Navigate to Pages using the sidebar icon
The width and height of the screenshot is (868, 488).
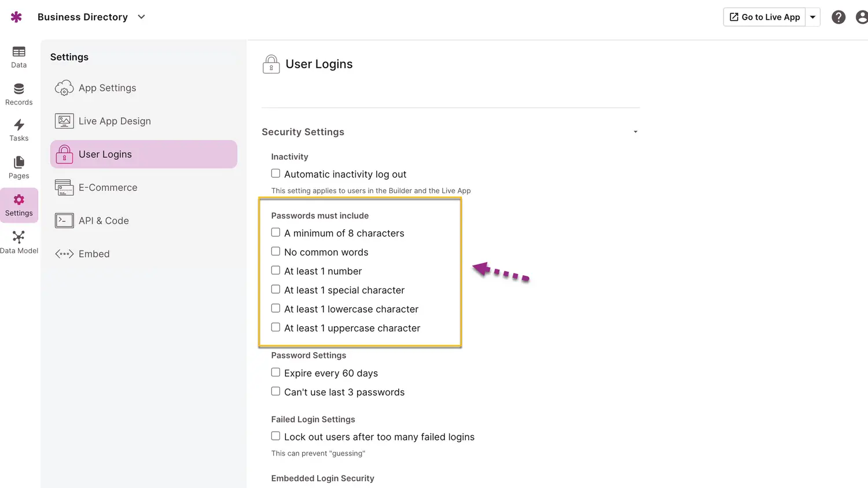coord(19,167)
